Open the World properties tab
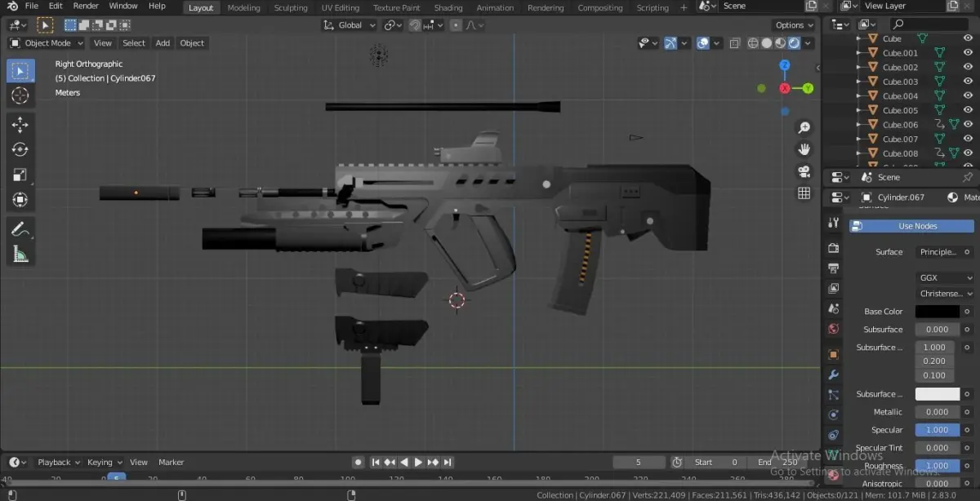This screenshot has width=980, height=501. (833, 329)
